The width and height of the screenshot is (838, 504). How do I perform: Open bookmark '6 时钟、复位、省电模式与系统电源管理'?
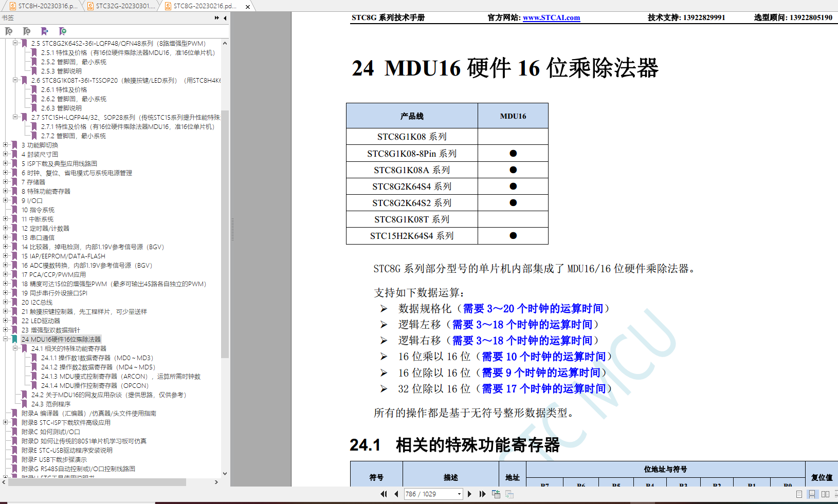coord(77,173)
